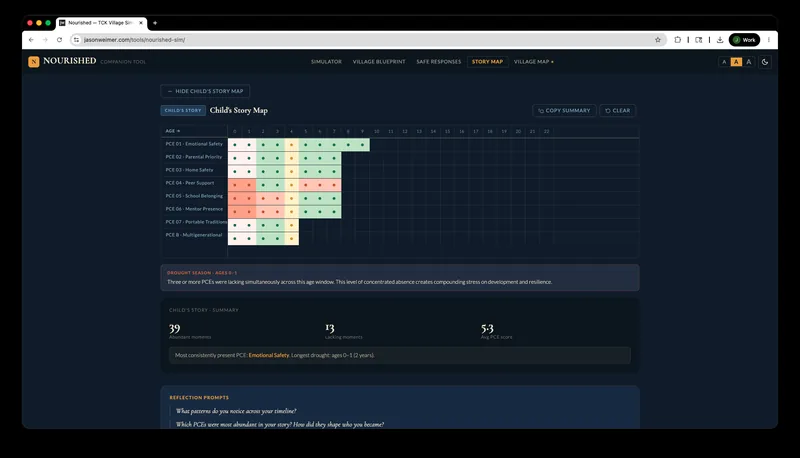Screen dimensions: 800x458
Task: Open the browser downloads icon
Action: (x=720, y=40)
